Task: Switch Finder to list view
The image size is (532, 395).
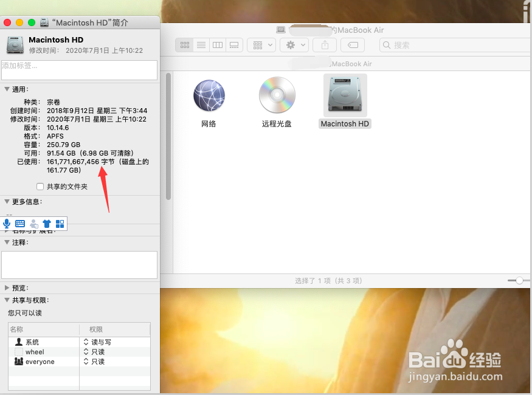Action: click(x=201, y=44)
